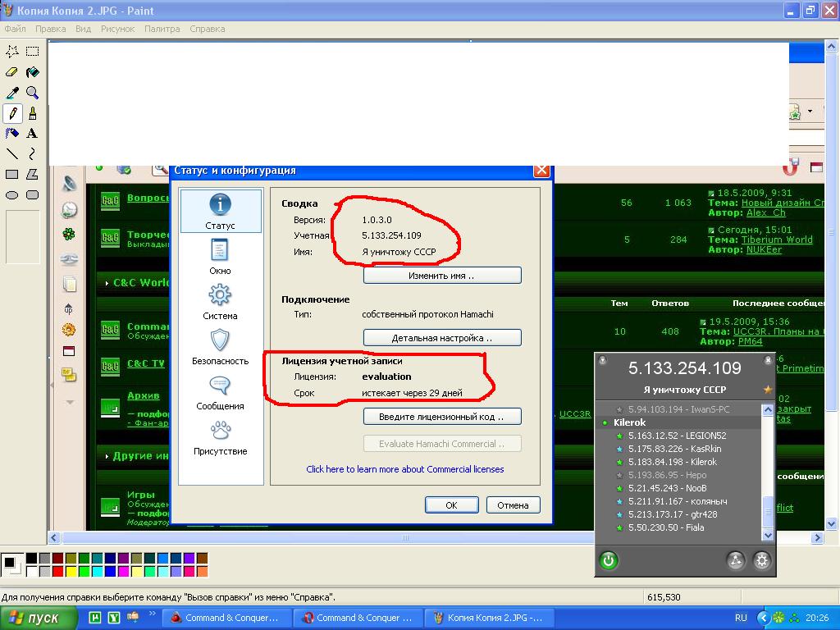Open the Tiberium World forum link

pyautogui.click(x=777, y=240)
